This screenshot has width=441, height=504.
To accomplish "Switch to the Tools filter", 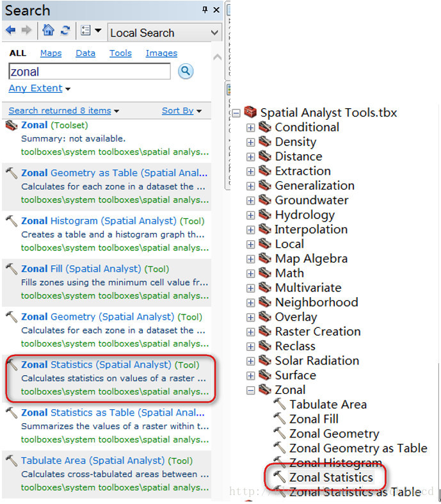I will click(x=120, y=53).
